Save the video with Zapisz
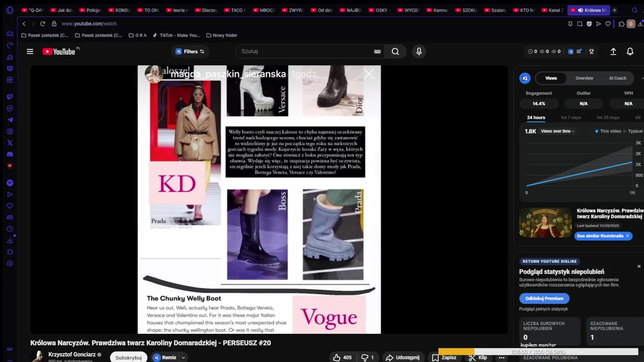The width and height of the screenshot is (644, 362). pos(444,357)
